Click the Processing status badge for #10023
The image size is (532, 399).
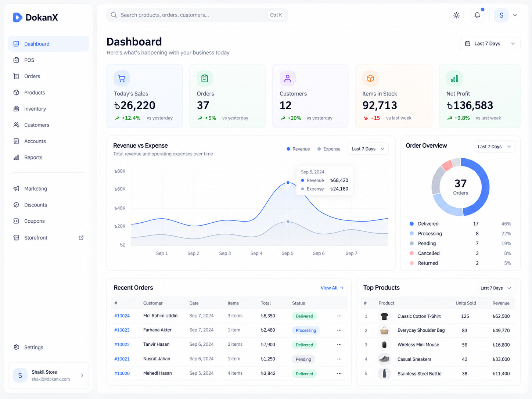(x=306, y=330)
